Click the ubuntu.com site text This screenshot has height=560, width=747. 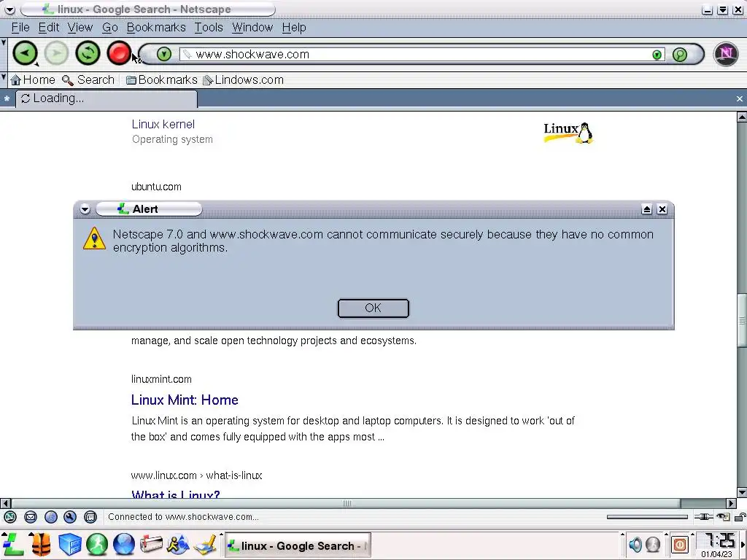pos(156,187)
